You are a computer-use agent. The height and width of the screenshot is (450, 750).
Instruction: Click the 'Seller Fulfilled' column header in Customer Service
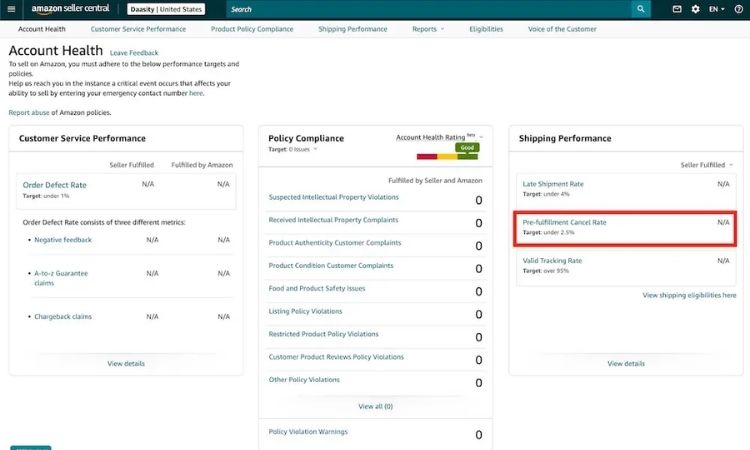(x=132, y=165)
